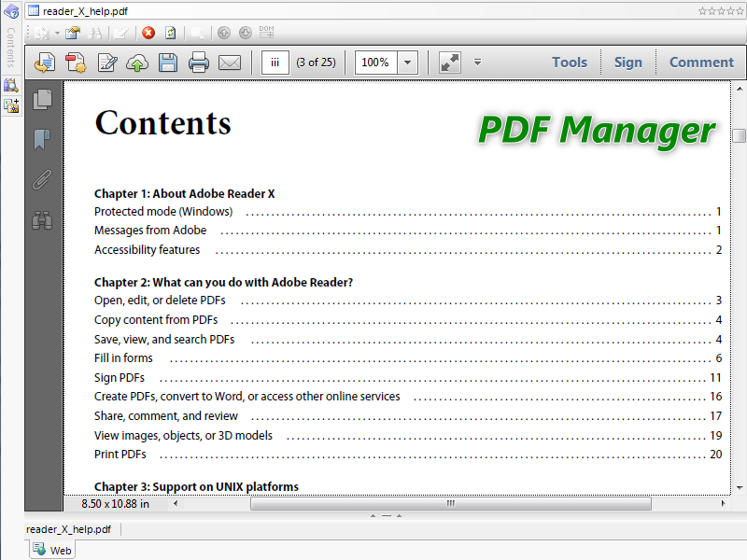Open the Attachments paperclip panel
This screenshot has height=560, width=747.
tap(42, 180)
